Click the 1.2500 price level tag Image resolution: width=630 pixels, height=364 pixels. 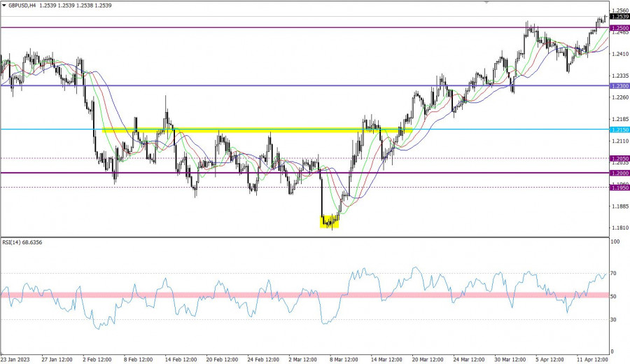pos(619,28)
